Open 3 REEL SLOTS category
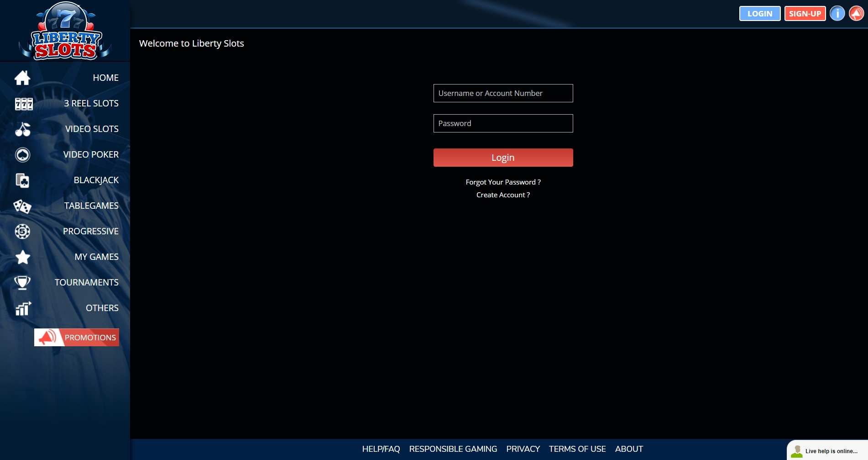 91,103
